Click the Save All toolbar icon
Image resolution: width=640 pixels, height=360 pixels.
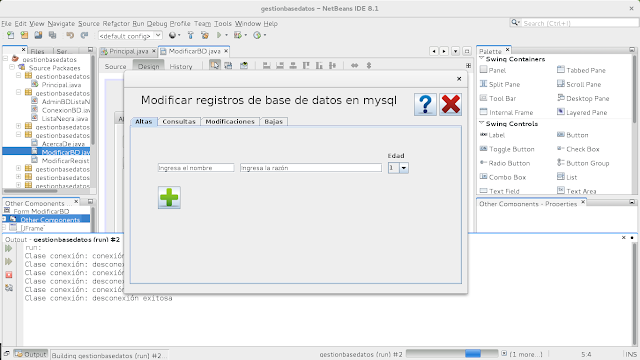(x=53, y=36)
